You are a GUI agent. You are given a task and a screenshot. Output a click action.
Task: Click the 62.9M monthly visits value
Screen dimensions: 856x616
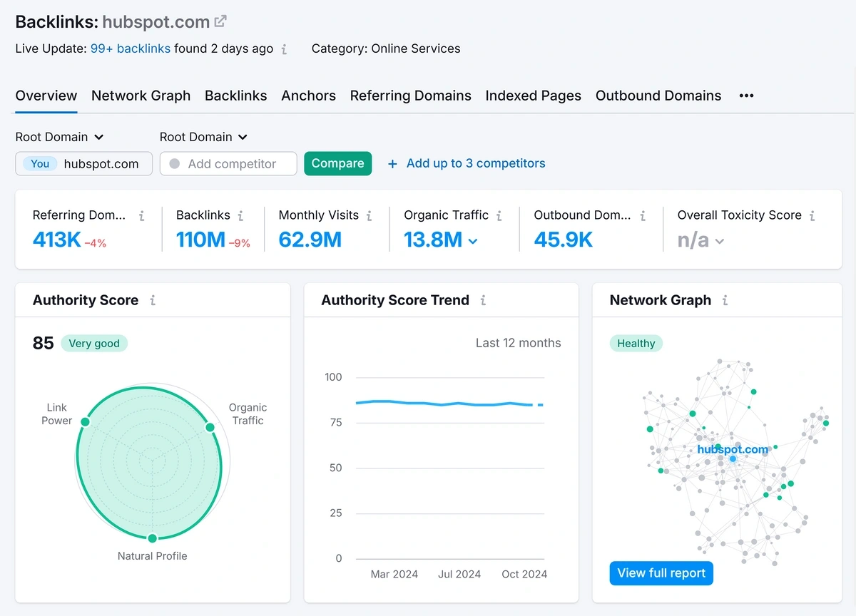tap(310, 240)
